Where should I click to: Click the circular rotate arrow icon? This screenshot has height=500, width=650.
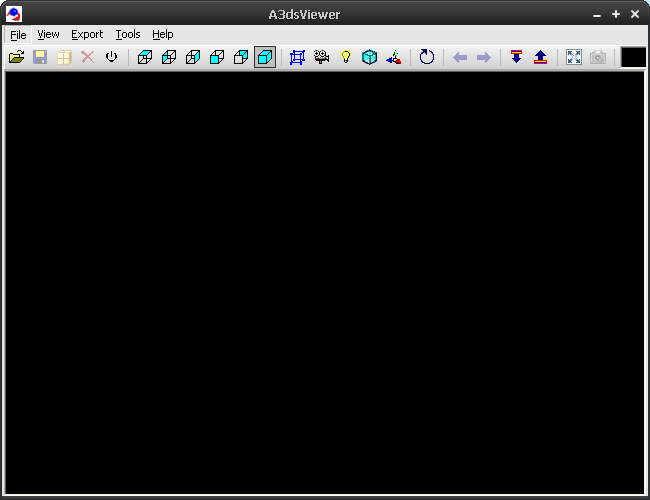tap(427, 57)
